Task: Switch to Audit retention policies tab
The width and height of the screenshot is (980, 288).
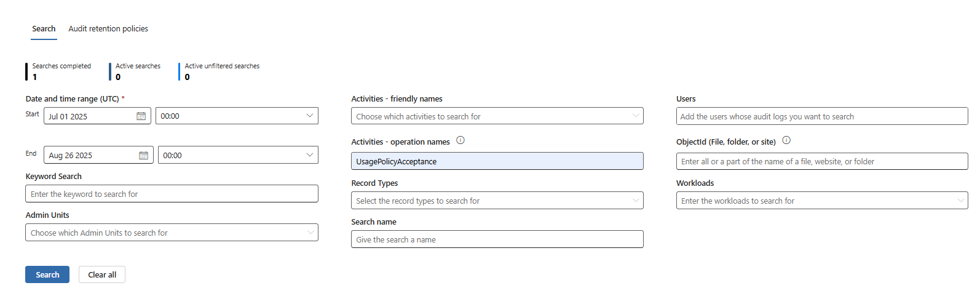Action: pyautogui.click(x=108, y=29)
